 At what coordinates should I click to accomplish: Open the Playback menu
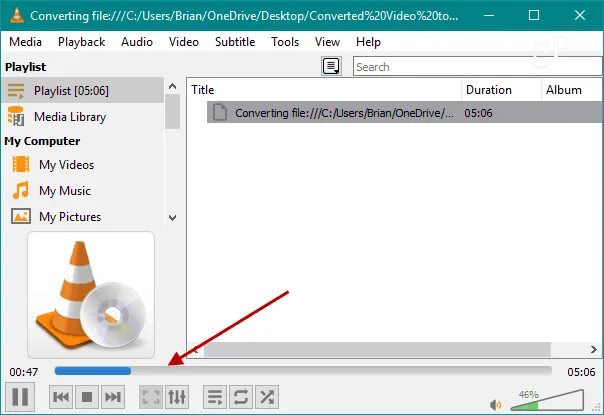click(x=81, y=42)
